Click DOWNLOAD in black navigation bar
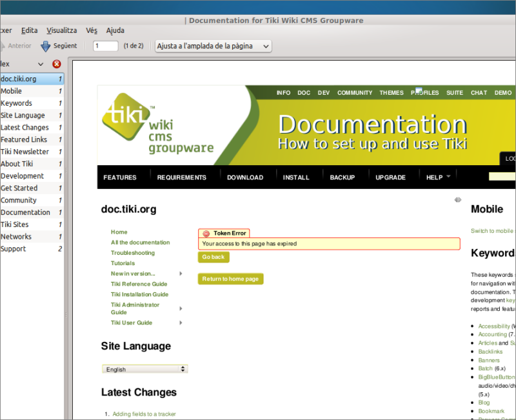 click(245, 177)
